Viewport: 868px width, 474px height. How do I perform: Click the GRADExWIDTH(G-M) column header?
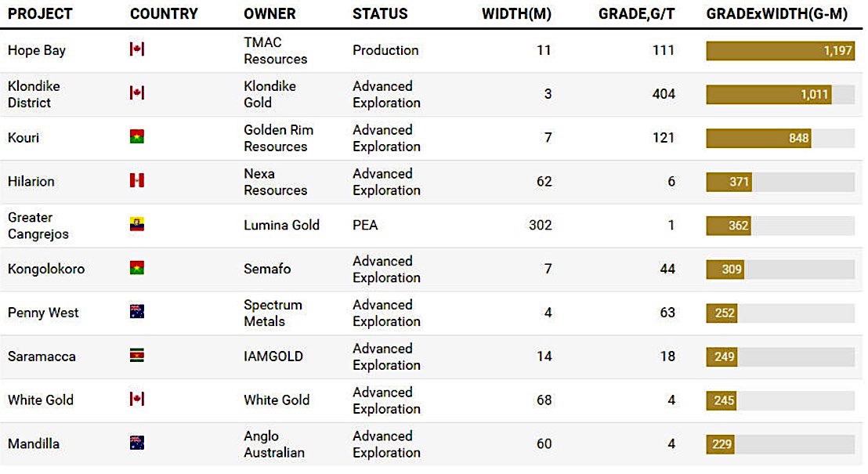pyautogui.click(x=776, y=14)
